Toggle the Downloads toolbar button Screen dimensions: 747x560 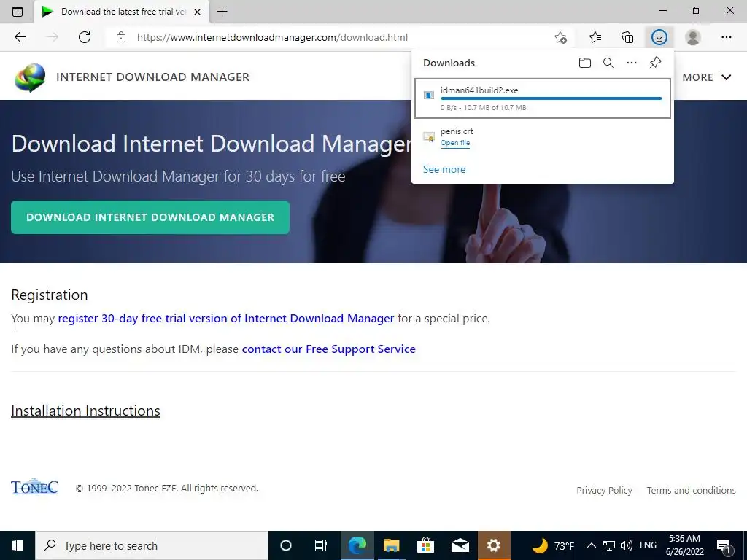click(x=659, y=37)
